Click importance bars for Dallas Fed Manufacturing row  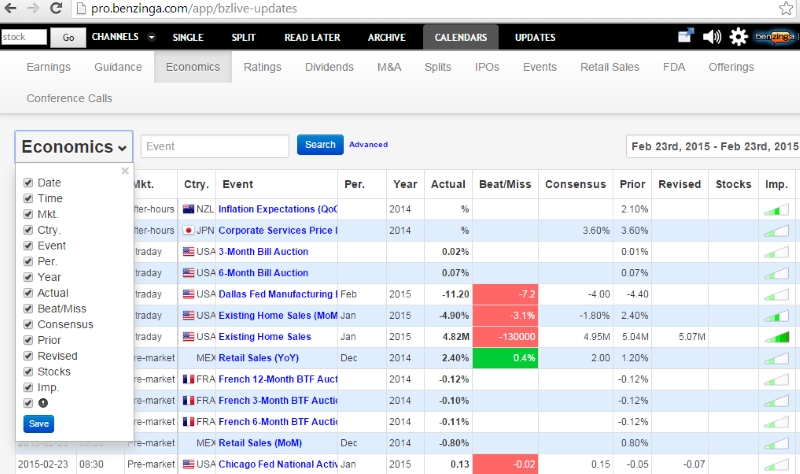pyautogui.click(x=777, y=294)
